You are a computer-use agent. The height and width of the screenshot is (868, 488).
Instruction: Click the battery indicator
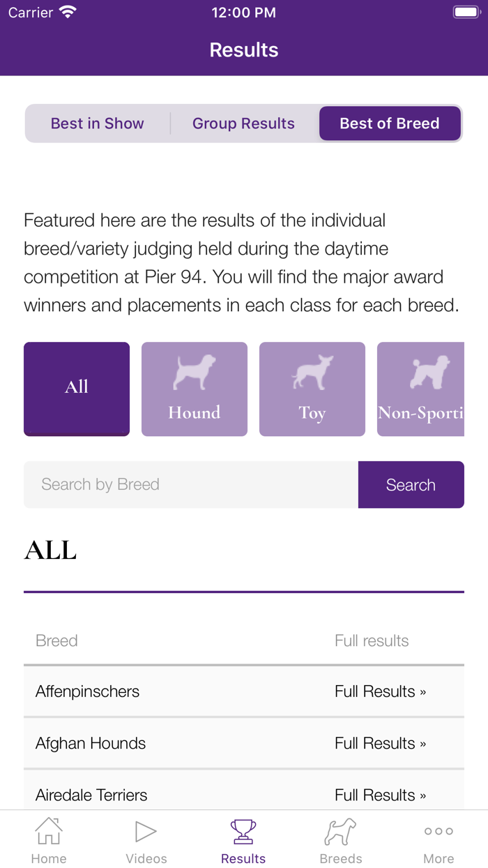point(466,11)
